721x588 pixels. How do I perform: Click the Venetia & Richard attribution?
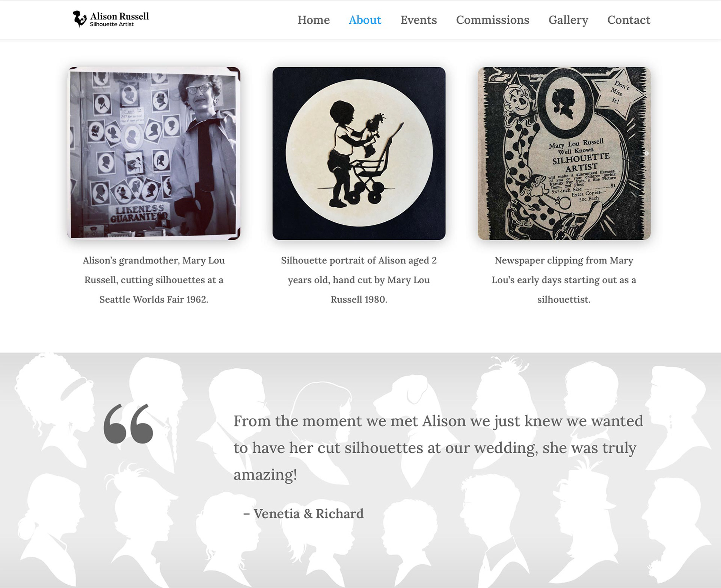click(303, 514)
